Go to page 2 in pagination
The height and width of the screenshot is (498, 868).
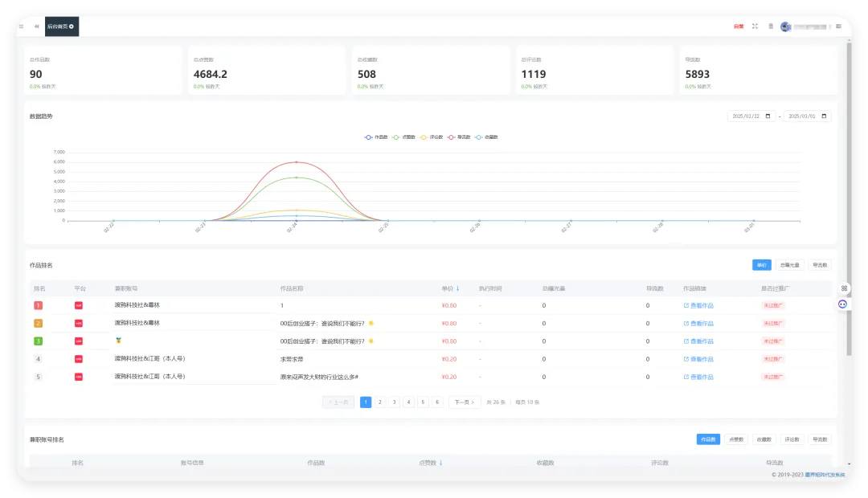pyautogui.click(x=379, y=402)
